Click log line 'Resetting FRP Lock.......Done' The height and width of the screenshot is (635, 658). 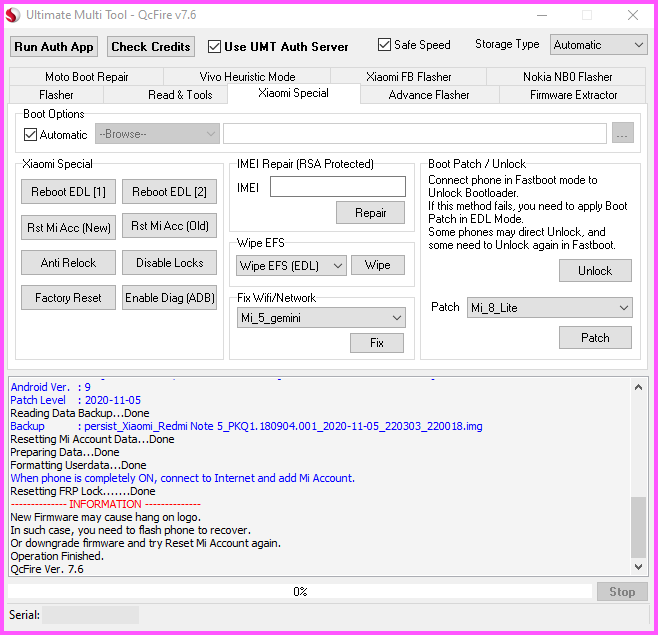83,491
